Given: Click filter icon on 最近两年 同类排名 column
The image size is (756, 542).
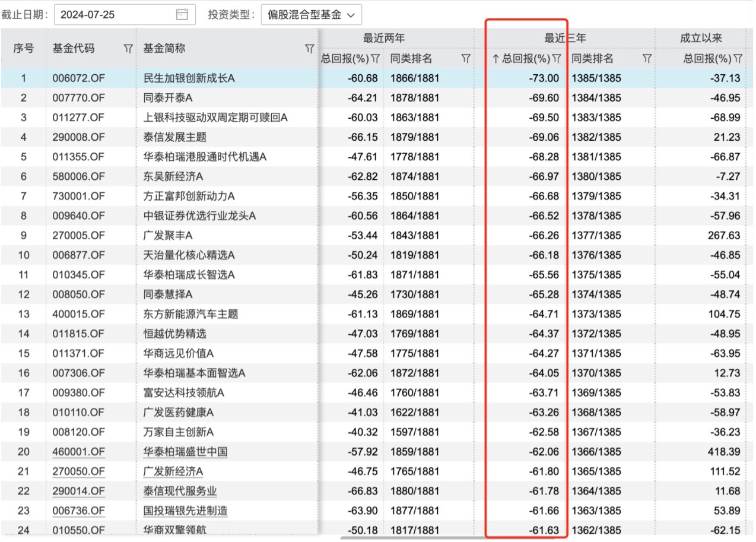Looking at the screenshot, I should click(466, 59).
